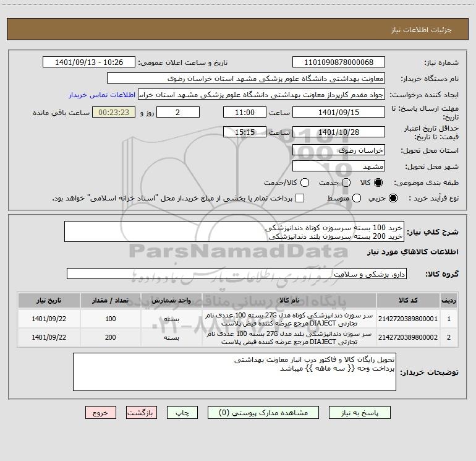Click the پاسخ به نیاز button

(359, 413)
